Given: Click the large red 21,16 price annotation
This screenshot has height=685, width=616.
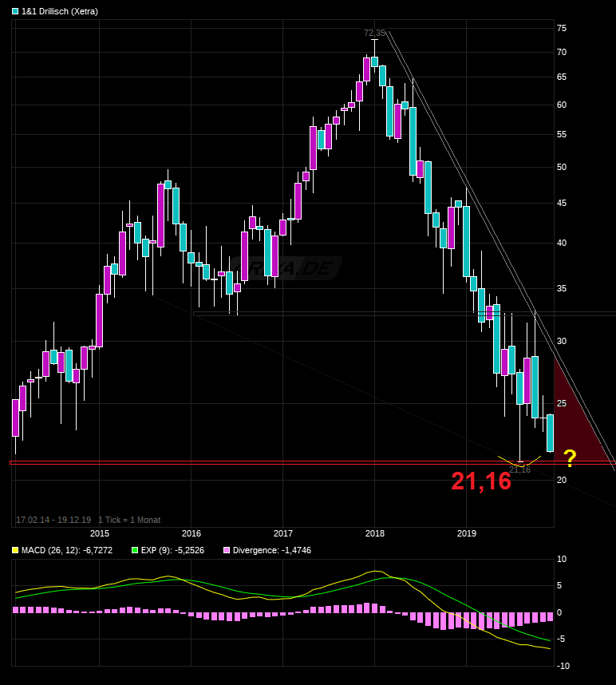Looking at the screenshot, I should click(x=481, y=481).
